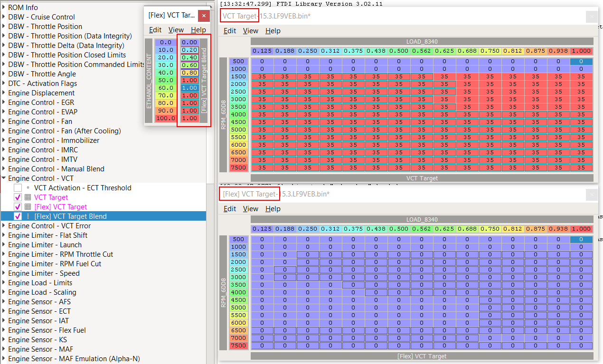Select highlighted blend value at ethanol 60.0
The height and width of the screenshot is (364, 603).
point(189,88)
